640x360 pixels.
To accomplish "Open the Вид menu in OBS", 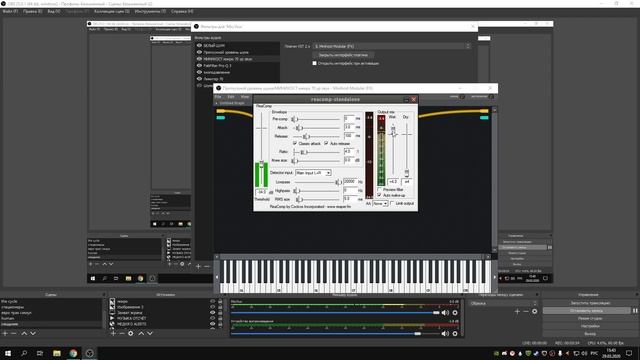I will point(53,11).
